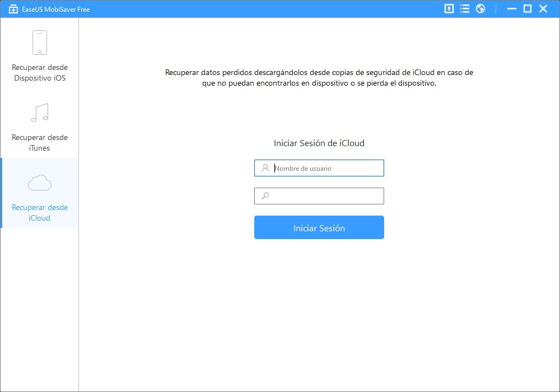Close the MobiSaver window
560x392 pixels.
543,8
